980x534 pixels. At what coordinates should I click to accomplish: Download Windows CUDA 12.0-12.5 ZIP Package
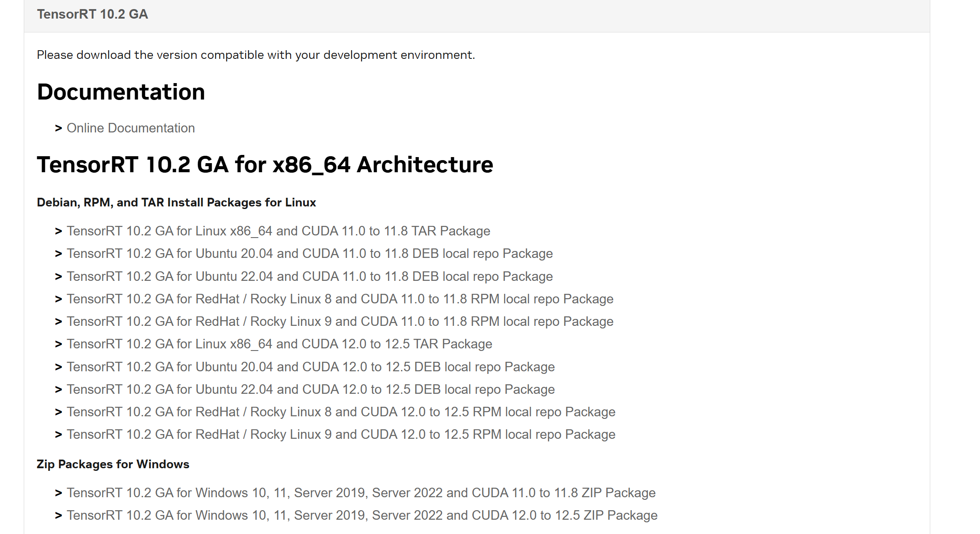coord(362,515)
